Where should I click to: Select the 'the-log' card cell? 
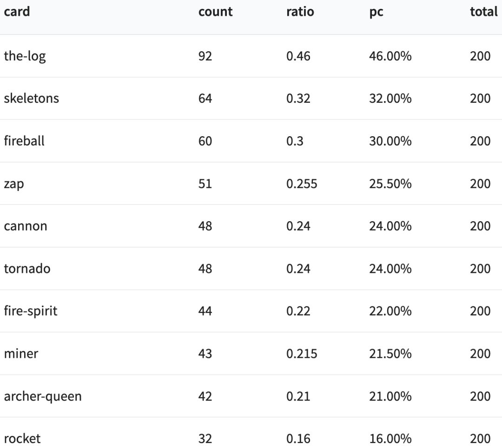[25, 56]
